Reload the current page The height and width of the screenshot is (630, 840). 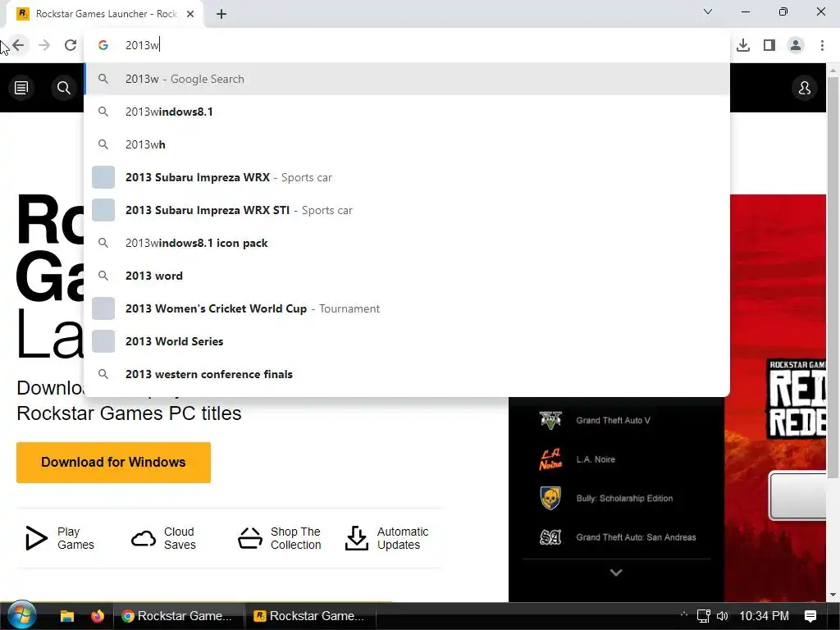[71, 45]
